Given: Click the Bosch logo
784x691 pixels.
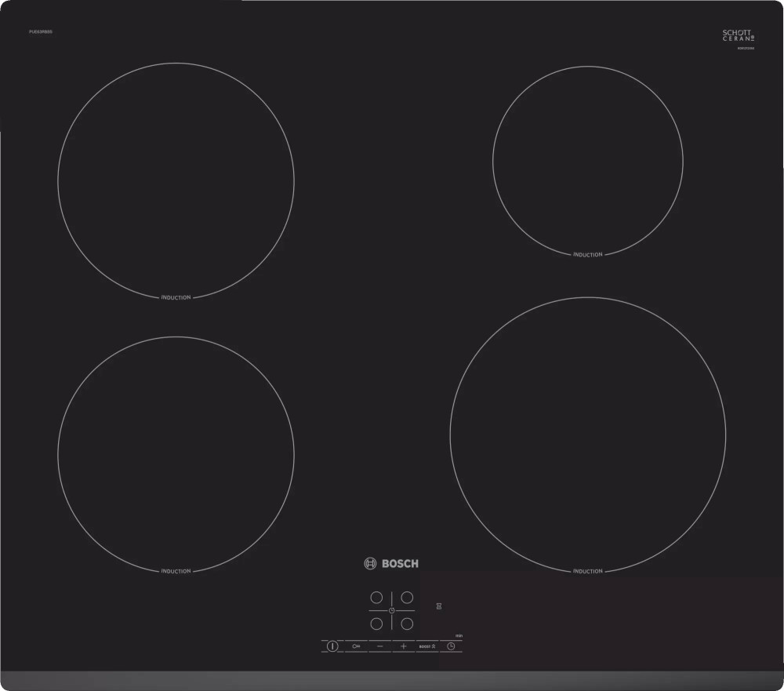Looking at the screenshot, I should click(x=388, y=563).
